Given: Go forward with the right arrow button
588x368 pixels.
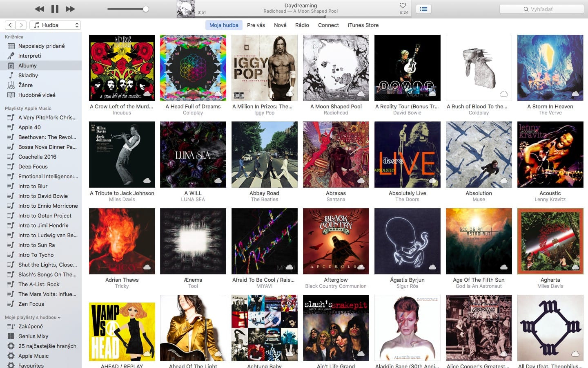Looking at the screenshot, I should (x=21, y=25).
